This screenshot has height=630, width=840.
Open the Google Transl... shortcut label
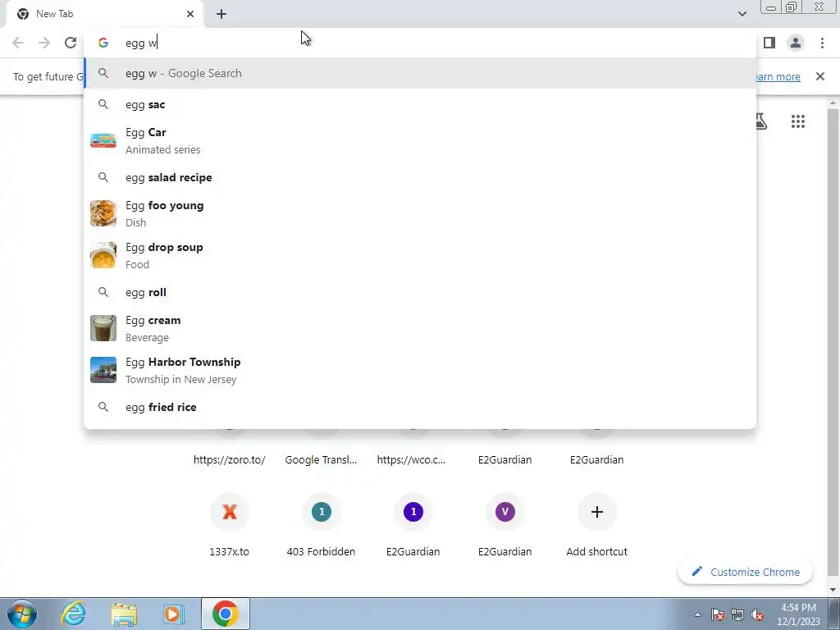click(x=321, y=459)
